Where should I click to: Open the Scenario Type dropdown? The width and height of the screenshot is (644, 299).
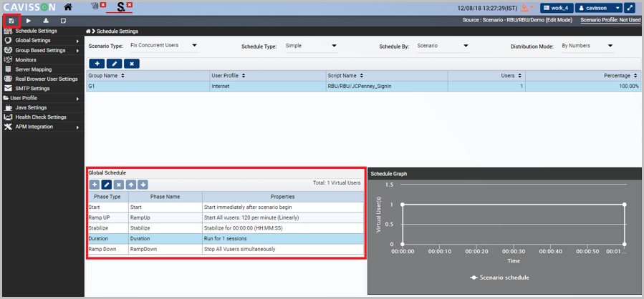coord(163,46)
